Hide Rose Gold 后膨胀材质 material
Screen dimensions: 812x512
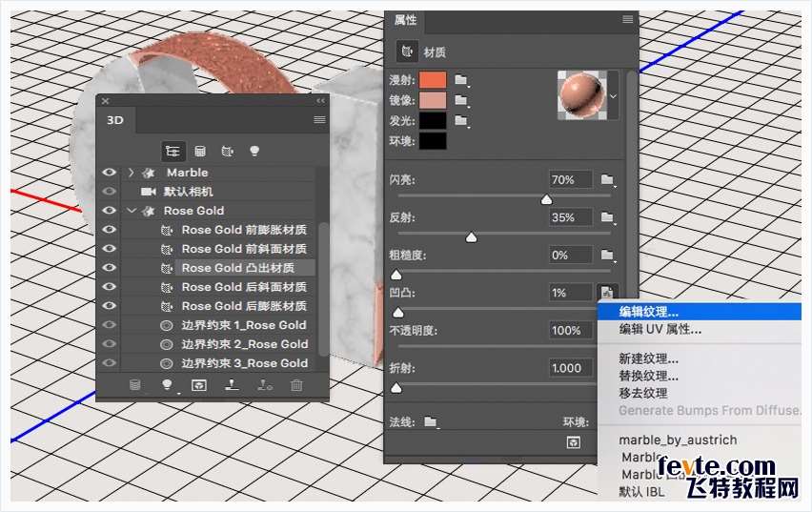coord(110,306)
